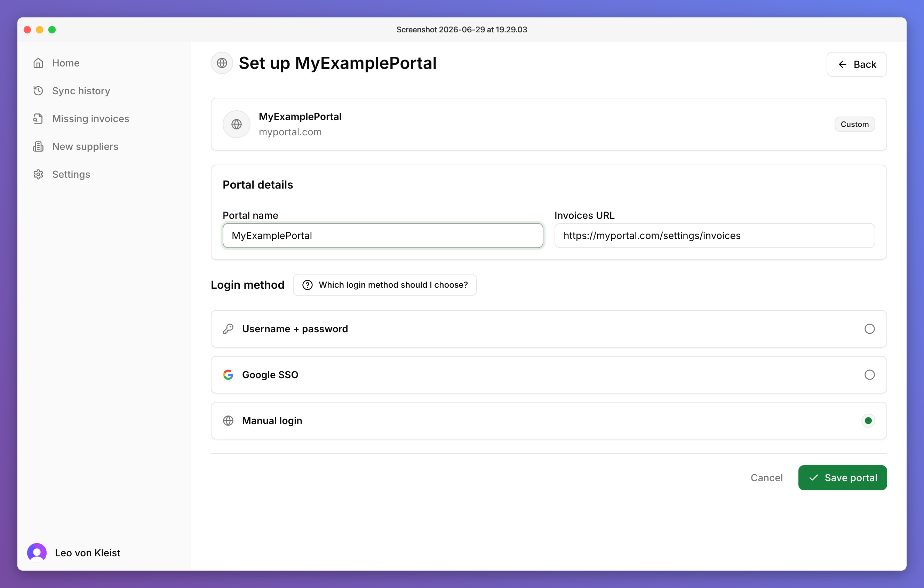Screen dimensions: 924x588
Task: Click Cancel
Action: pyautogui.click(x=766, y=477)
